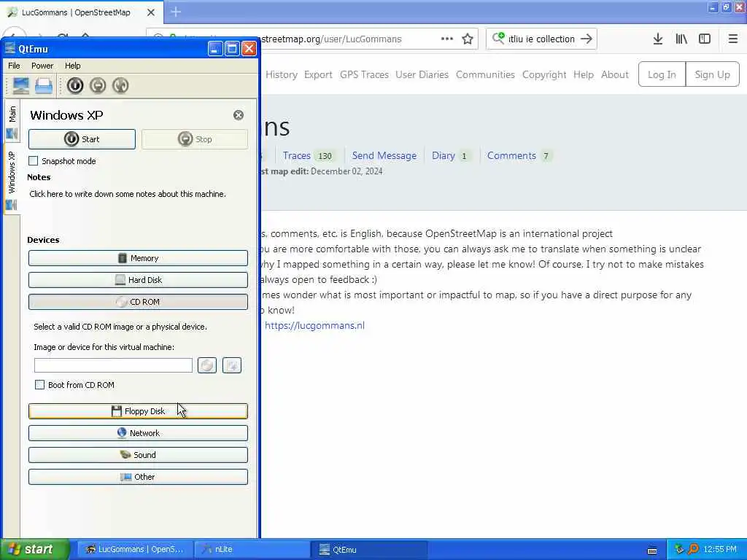Switch to the Main side tab

click(12, 122)
